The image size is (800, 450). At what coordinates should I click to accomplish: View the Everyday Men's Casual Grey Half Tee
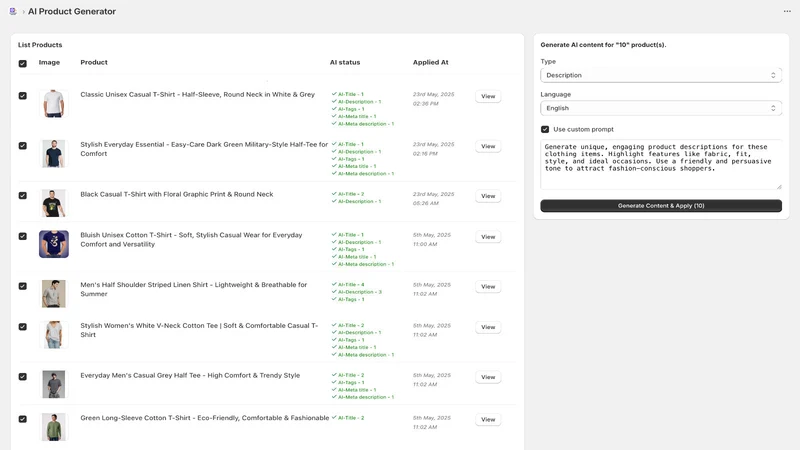click(488, 378)
